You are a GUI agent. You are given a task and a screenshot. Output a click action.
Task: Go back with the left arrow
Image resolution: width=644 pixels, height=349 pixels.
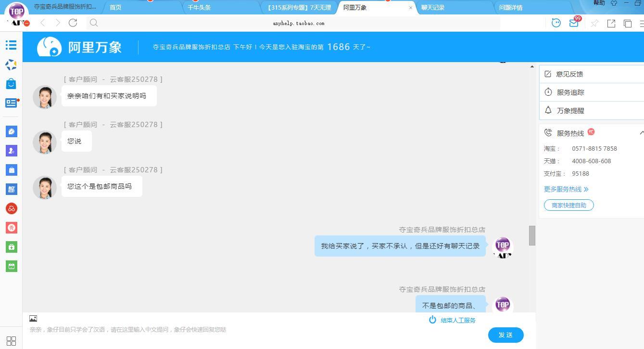pos(43,23)
